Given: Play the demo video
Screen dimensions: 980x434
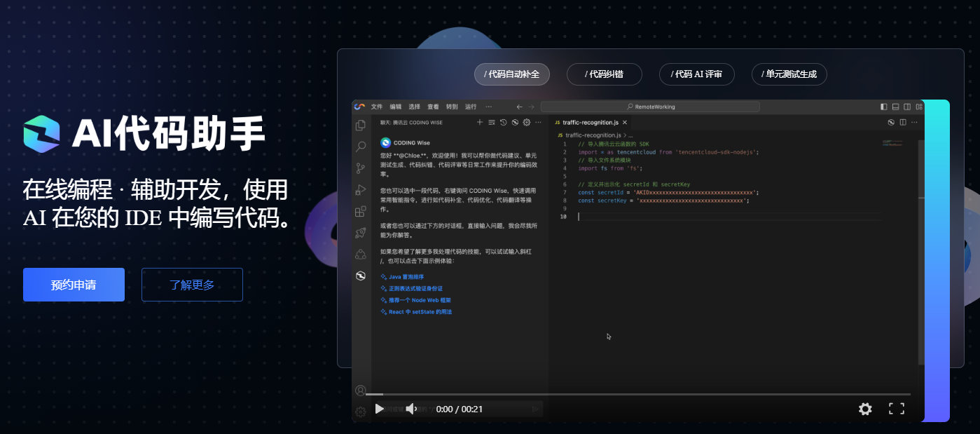Looking at the screenshot, I should [379, 409].
